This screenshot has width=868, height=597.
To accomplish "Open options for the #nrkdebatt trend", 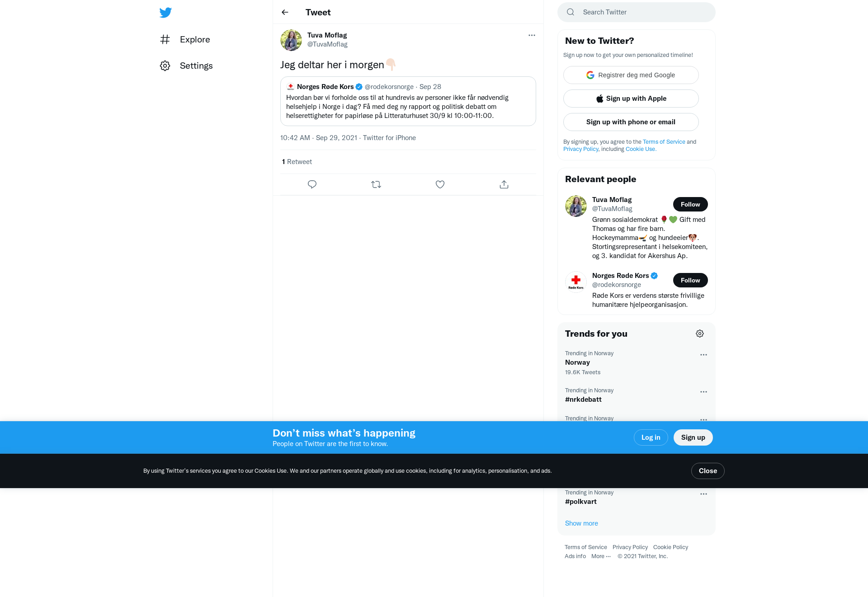I will tap(703, 392).
